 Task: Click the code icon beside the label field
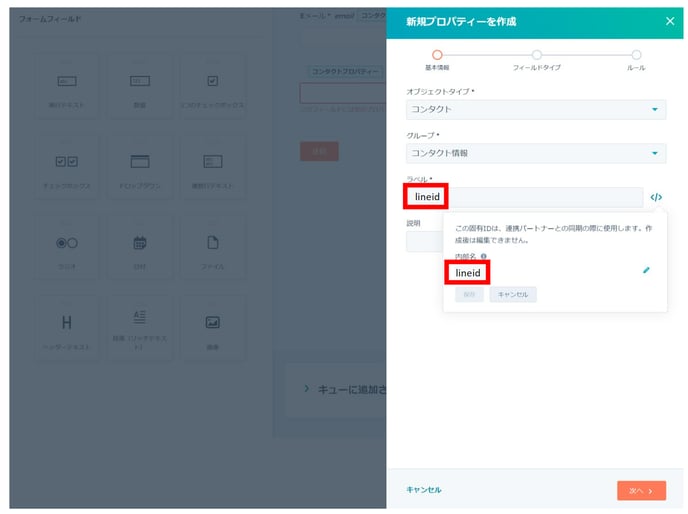click(656, 197)
